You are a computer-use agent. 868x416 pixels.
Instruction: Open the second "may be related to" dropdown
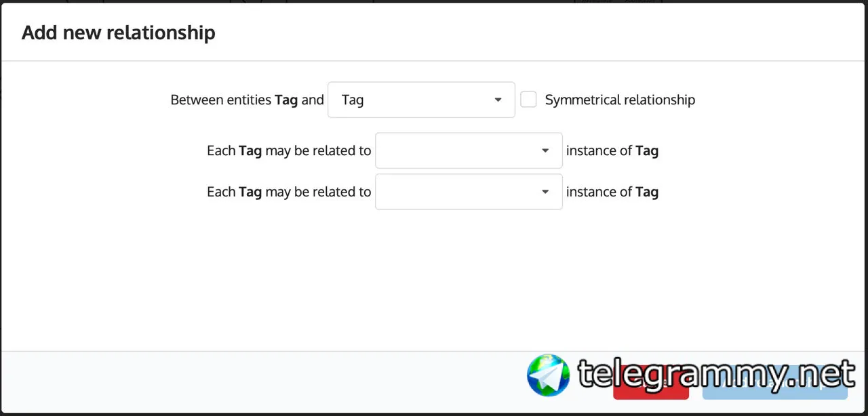coord(461,192)
